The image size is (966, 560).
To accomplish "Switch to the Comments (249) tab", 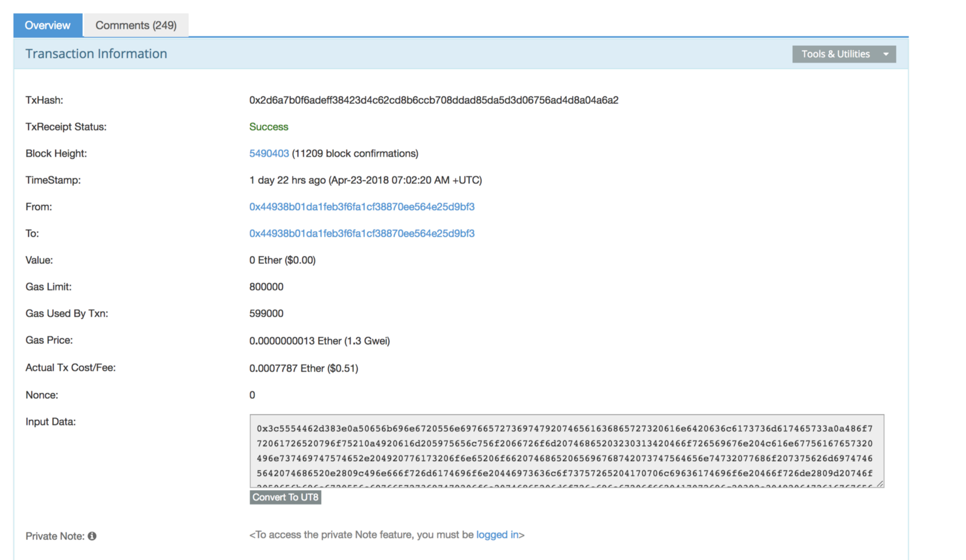I will [x=136, y=25].
